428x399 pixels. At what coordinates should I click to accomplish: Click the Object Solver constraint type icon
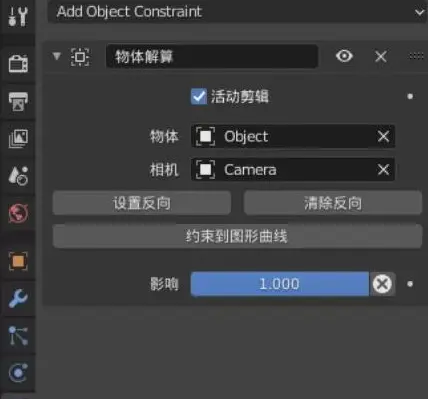pos(80,57)
